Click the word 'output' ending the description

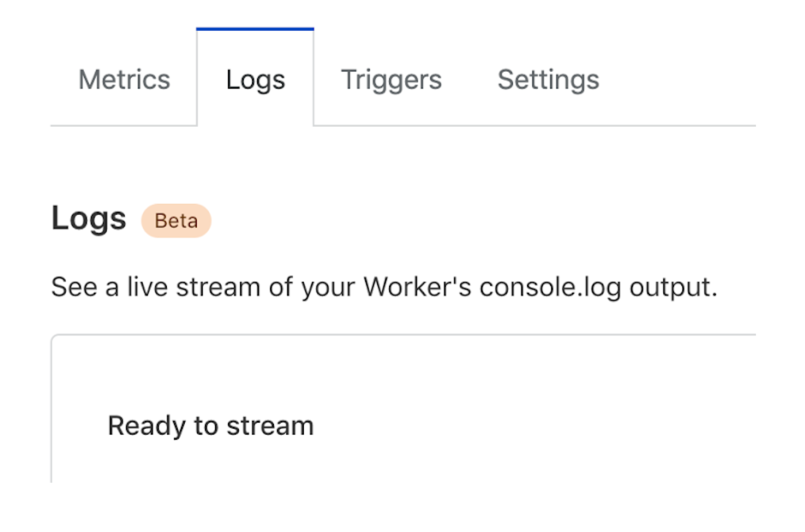[670, 287]
